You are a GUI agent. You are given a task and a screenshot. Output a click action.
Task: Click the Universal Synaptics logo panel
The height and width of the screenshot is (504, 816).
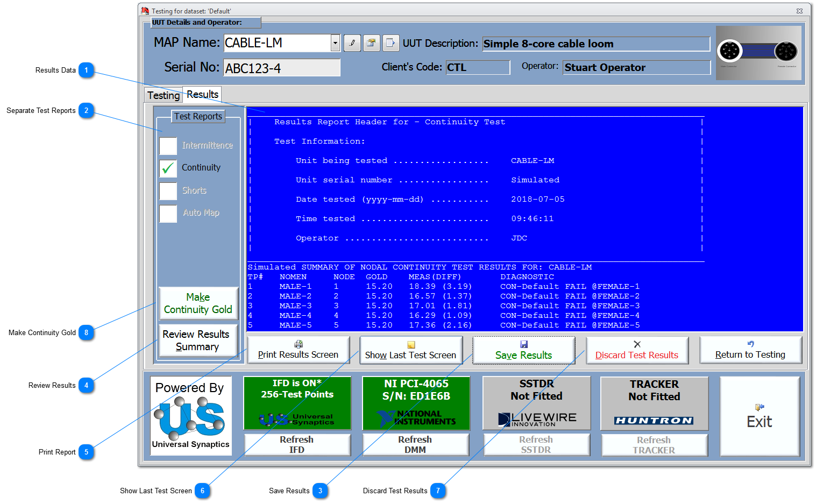tap(190, 416)
